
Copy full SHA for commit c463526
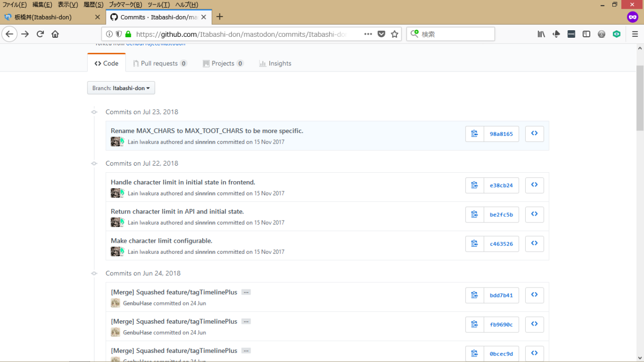tap(474, 244)
